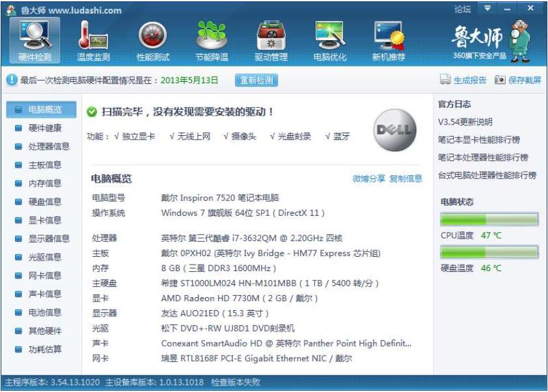Click 生成报告 to generate report
This screenshot has width=548, height=392.
point(463,80)
